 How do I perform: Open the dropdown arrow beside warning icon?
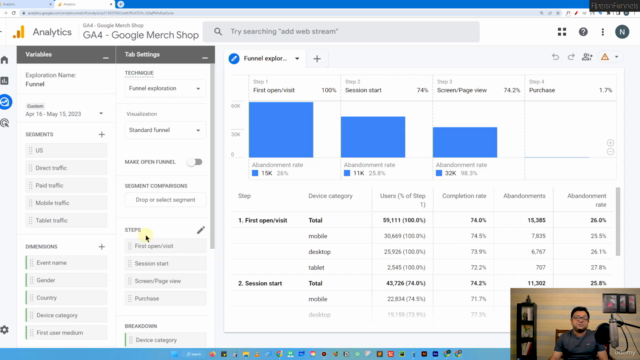[617, 57]
